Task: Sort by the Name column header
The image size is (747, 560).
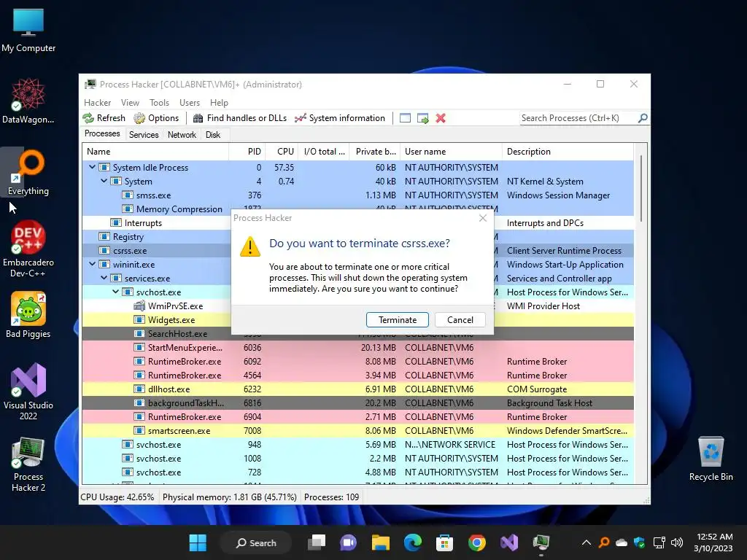Action: pyautogui.click(x=155, y=152)
